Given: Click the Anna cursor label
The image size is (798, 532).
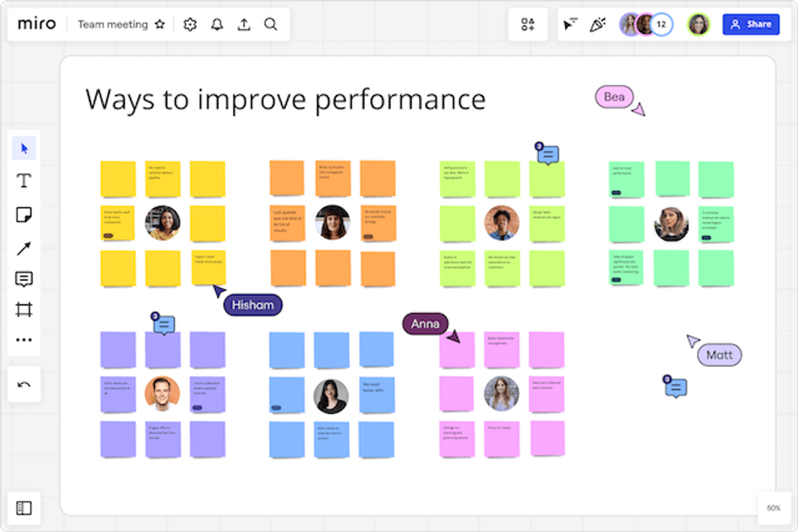Looking at the screenshot, I should (x=425, y=324).
